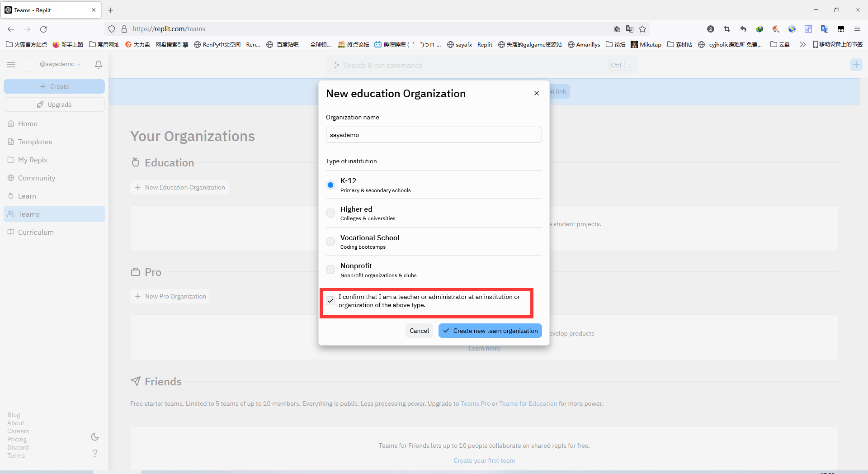
Task: Click the help circle extension icon
Action: click(x=711, y=29)
